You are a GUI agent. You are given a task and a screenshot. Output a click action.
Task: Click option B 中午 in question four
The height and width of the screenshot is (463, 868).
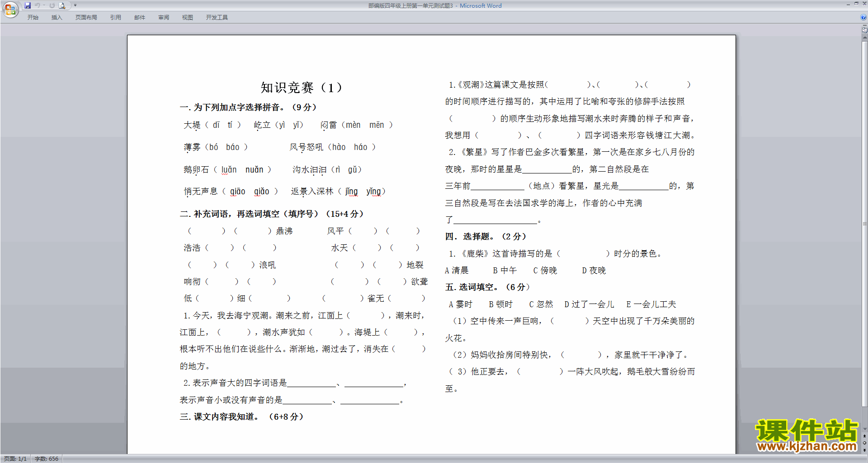point(505,270)
